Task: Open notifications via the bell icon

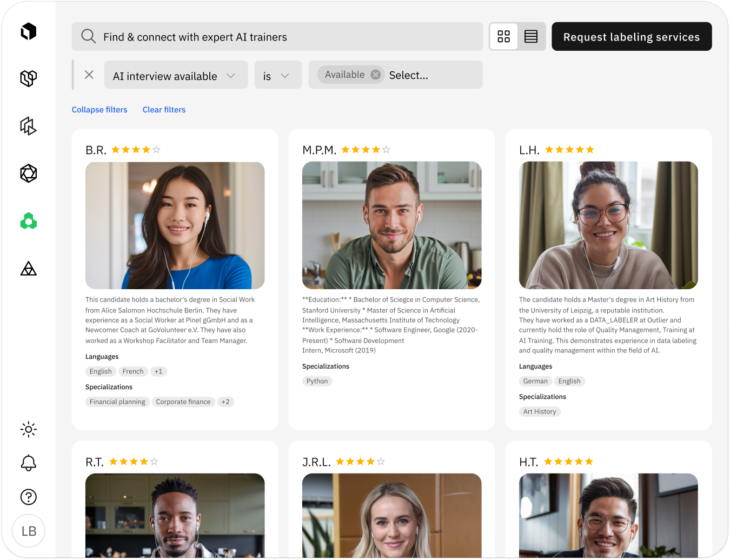Action: pyautogui.click(x=28, y=463)
